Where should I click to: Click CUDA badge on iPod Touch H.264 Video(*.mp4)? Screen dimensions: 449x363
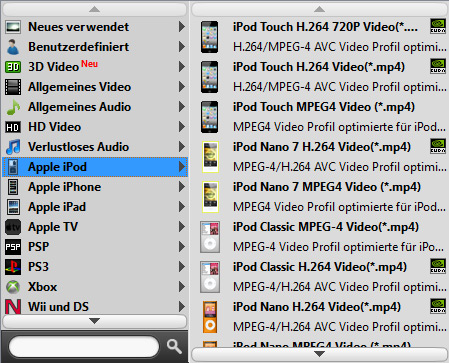(438, 66)
